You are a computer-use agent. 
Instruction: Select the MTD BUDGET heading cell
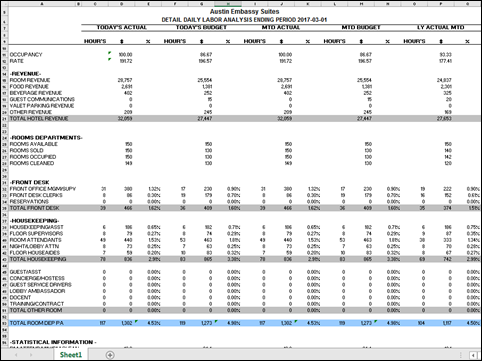[x=361, y=27]
